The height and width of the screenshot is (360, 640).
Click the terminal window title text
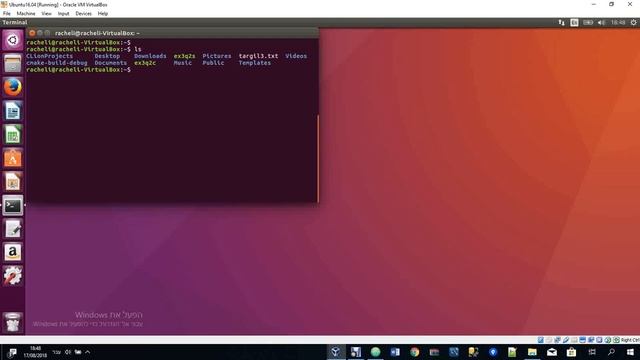97,33
